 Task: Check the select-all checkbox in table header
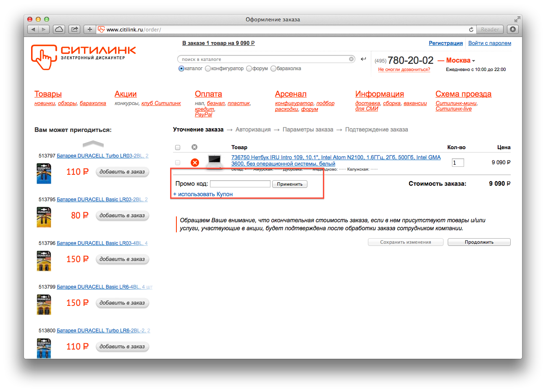[x=178, y=147]
